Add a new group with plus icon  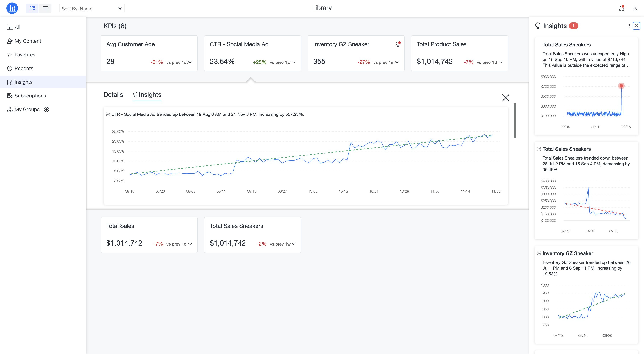coord(47,109)
